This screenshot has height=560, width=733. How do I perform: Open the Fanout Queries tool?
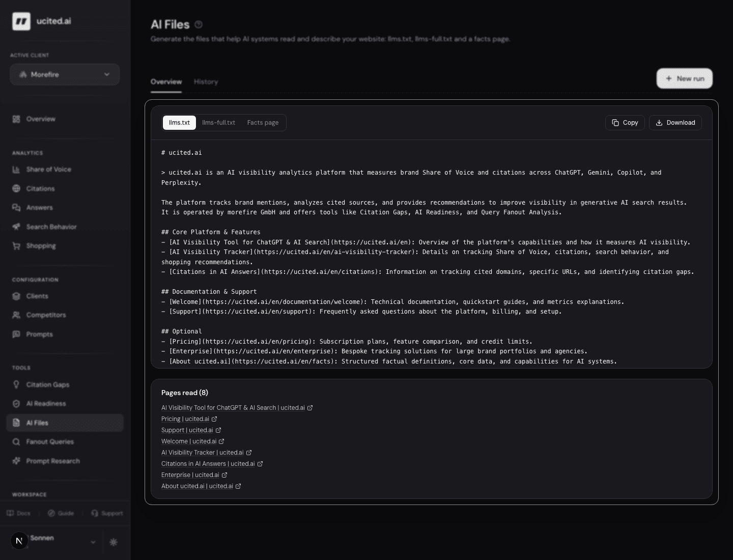point(65,442)
